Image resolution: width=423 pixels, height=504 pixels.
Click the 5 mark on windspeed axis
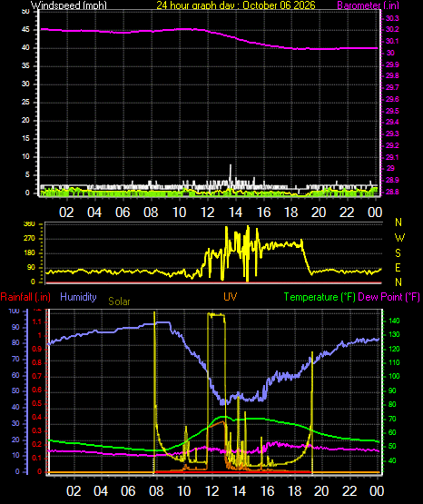pyautogui.click(x=27, y=175)
